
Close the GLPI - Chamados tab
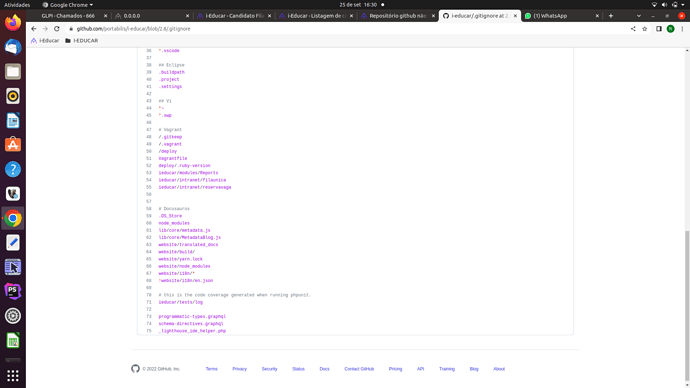click(105, 16)
